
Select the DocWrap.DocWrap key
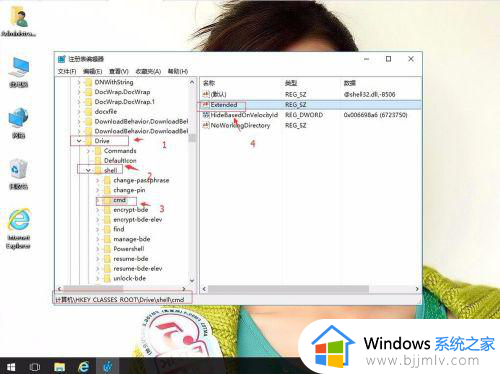click(x=122, y=92)
